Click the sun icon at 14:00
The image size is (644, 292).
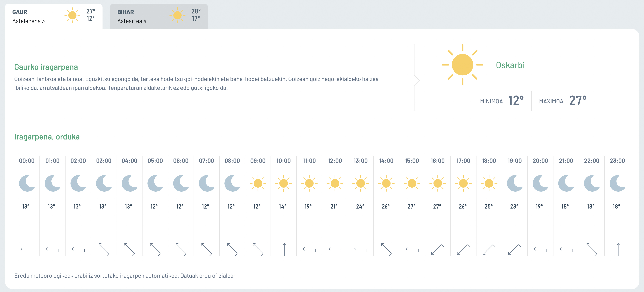(386, 183)
